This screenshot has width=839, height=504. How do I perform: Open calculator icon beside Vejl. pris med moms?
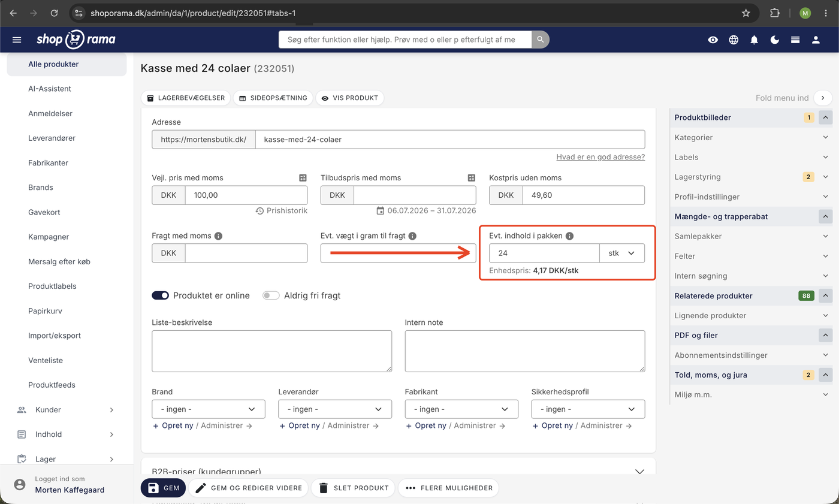[x=303, y=178]
